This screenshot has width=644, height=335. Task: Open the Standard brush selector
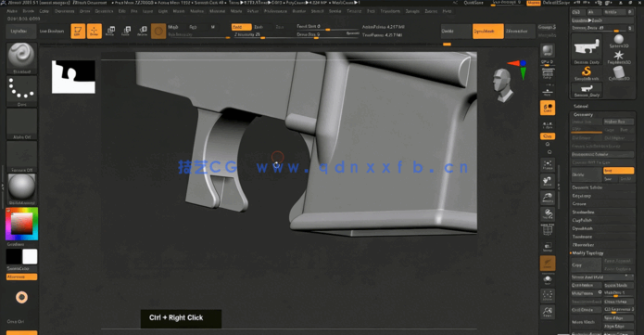click(21, 58)
